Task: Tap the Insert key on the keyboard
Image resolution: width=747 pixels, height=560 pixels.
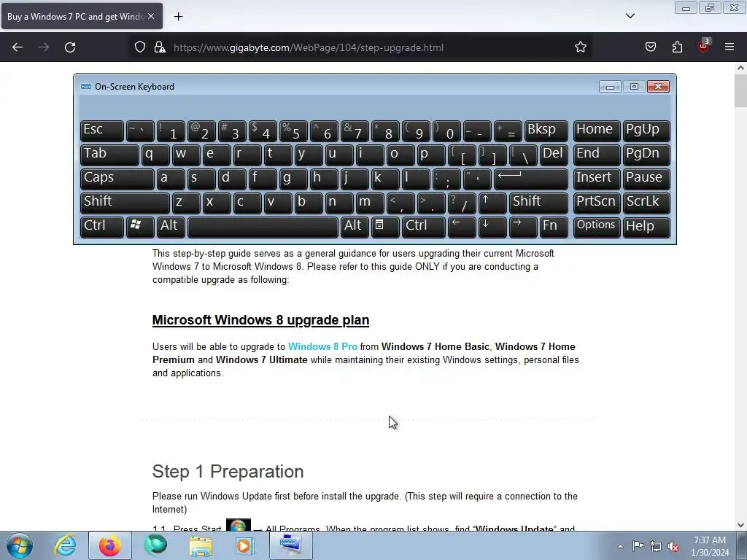Action: pyautogui.click(x=597, y=178)
